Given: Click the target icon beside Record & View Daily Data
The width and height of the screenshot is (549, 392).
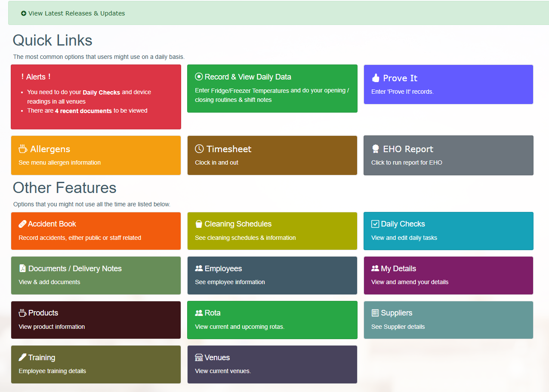Looking at the screenshot, I should [199, 77].
